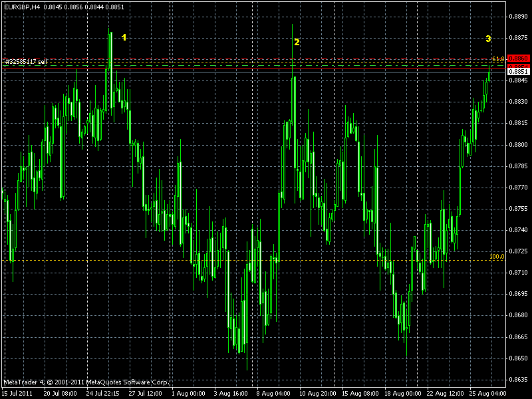
Task: Click the 1 Aug 00:00 time label
Action: click(188, 394)
